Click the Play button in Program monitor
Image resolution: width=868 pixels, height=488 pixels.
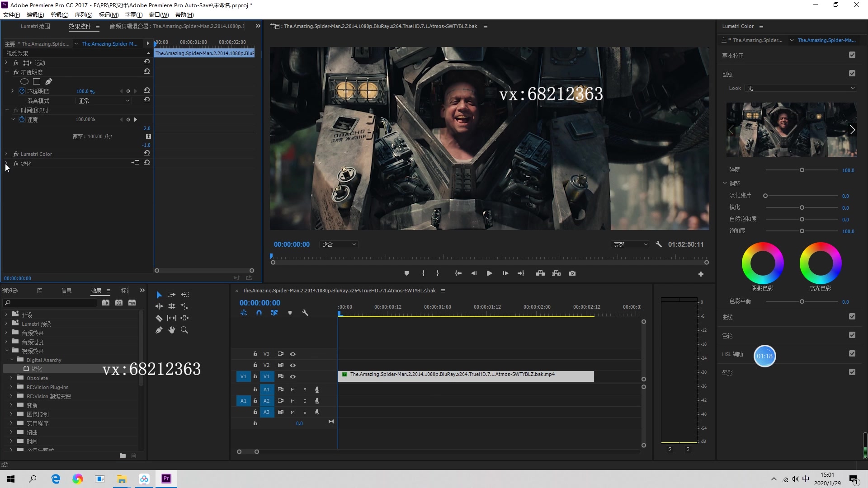489,273
